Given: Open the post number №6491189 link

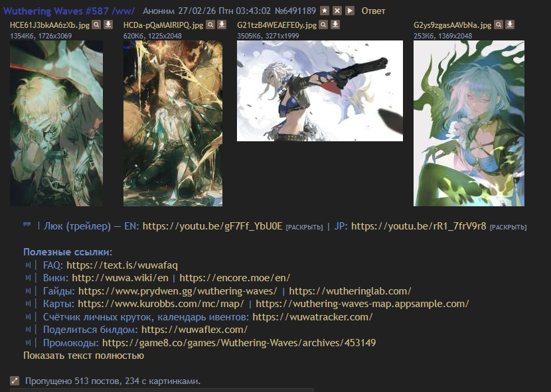Looking at the screenshot, I should coord(295,11).
